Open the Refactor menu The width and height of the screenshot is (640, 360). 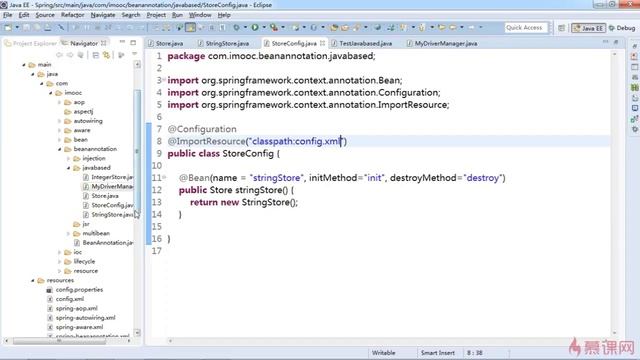click(72, 15)
